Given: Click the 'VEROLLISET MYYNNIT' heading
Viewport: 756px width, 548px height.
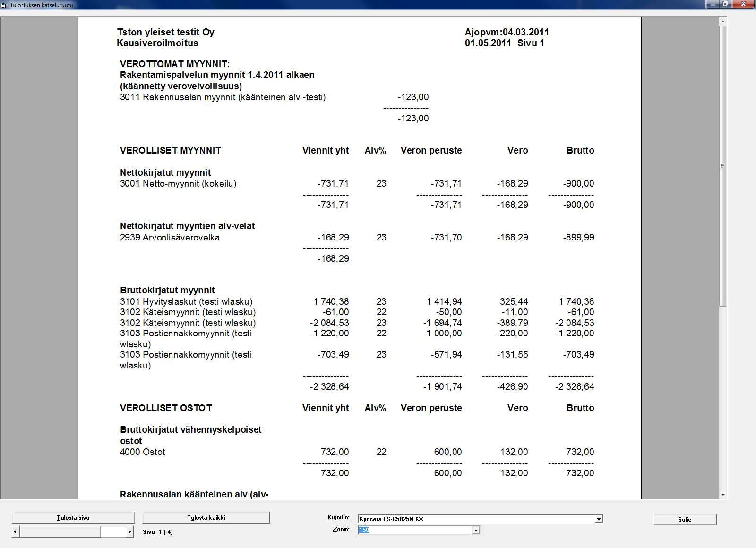Looking at the screenshot, I should click(171, 150).
